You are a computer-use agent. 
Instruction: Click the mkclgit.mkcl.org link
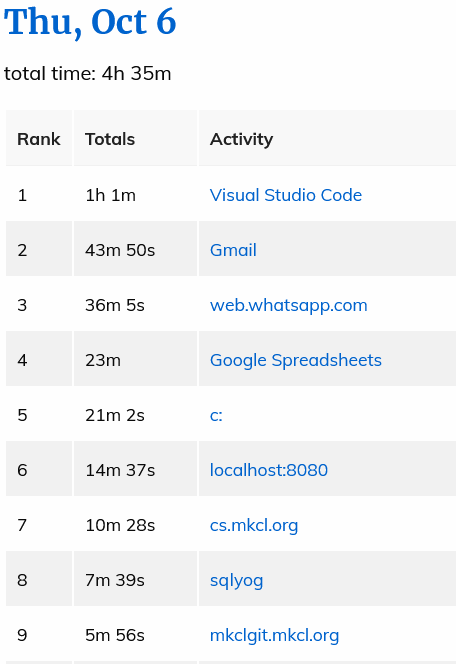coord(274,636)
